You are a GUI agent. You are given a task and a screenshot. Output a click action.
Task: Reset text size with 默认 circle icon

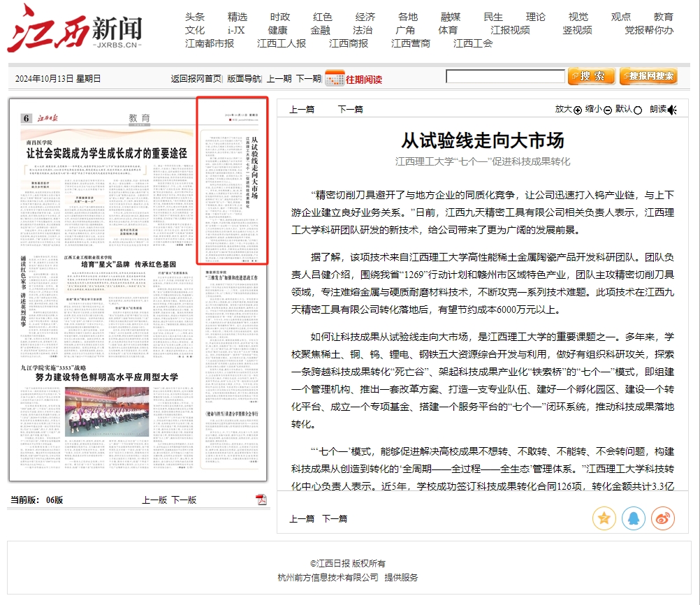638,110
